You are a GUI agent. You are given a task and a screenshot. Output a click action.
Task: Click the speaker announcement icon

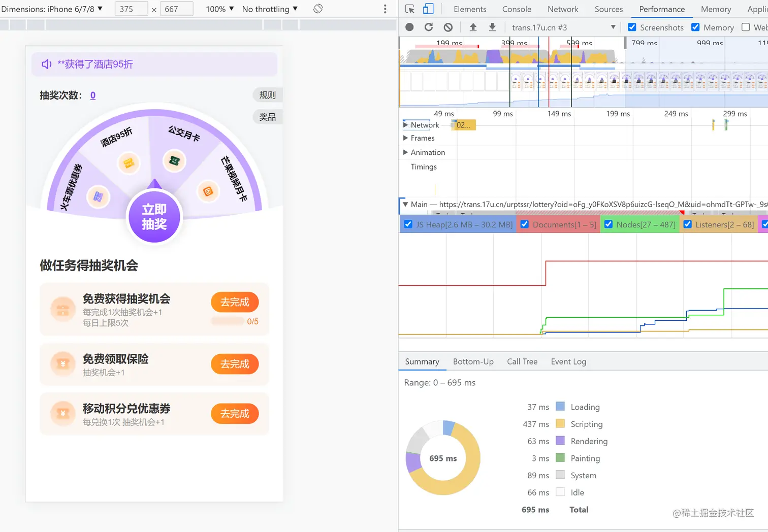tap(46, 64)
